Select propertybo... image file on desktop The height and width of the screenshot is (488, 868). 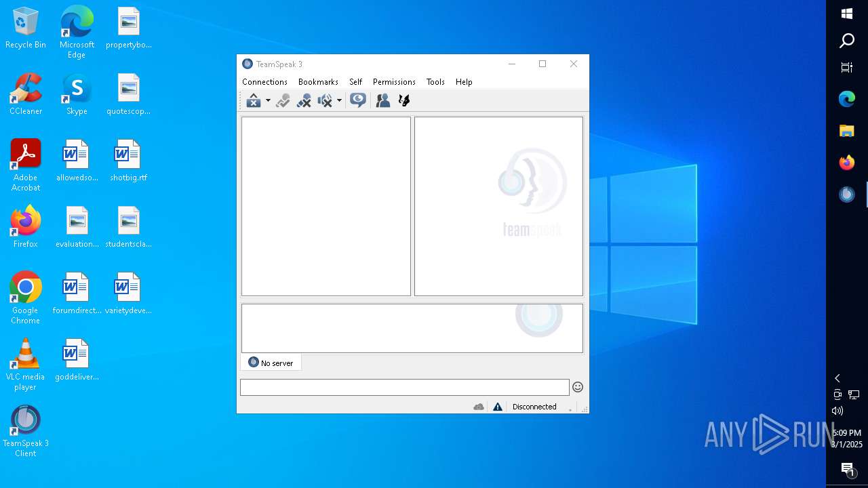128,28
